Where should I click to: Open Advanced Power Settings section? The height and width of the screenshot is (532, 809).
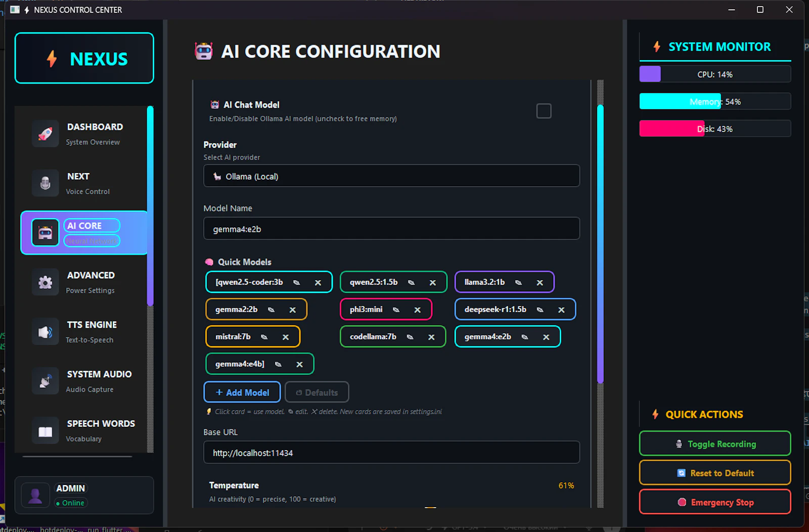click(x=84, y=282)
